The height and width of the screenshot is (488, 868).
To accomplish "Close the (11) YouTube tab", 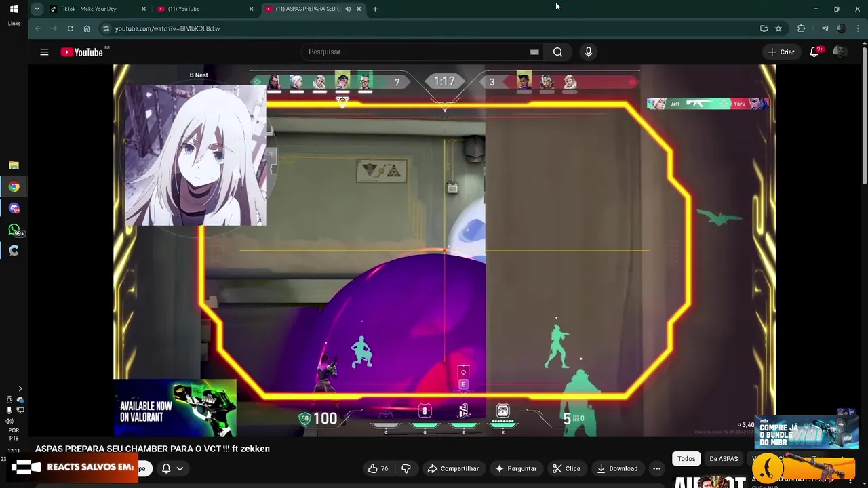I will pos(252,9).
